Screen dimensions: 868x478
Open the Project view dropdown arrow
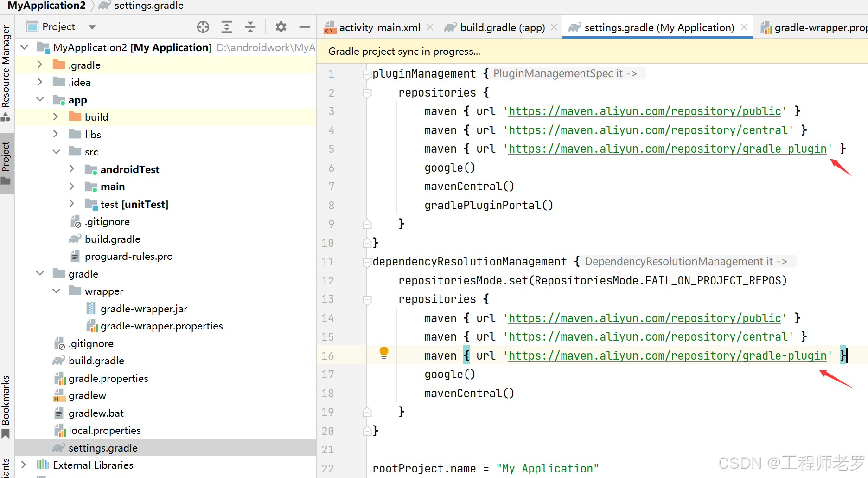point(92,27)
